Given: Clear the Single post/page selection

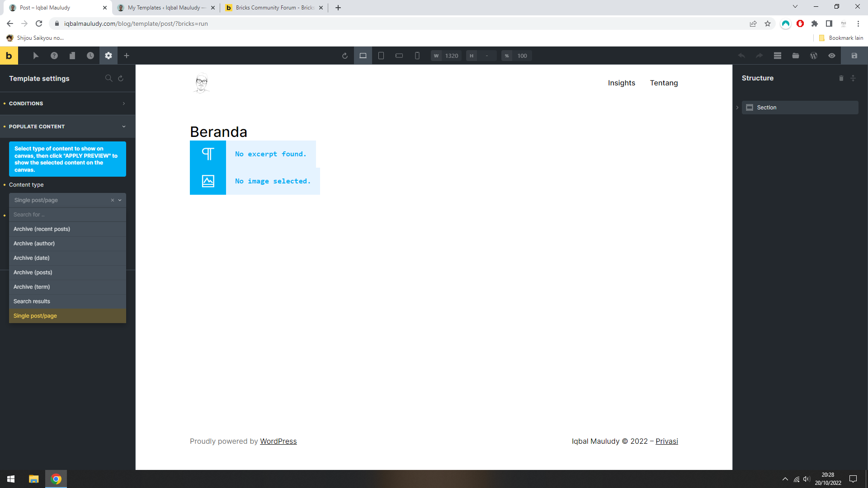Looking at the screenshot, I should pyautogui.click(x=113, y=200).
